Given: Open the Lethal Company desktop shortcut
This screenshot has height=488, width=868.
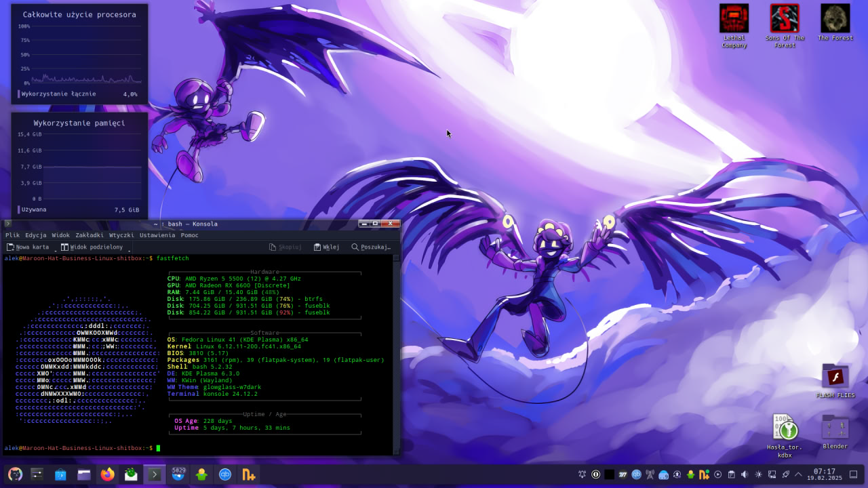Looking at the screenshot, I should pyautogui.click(x=734, y=26).
